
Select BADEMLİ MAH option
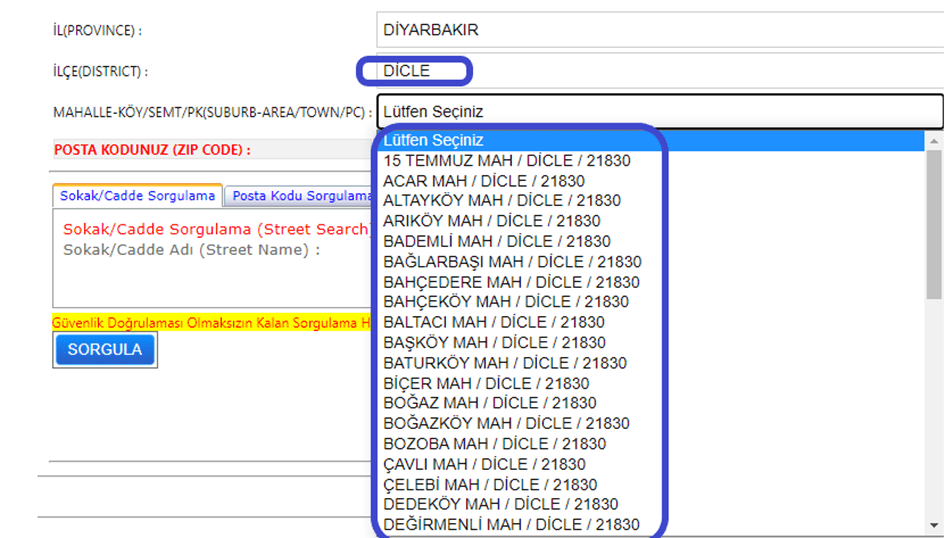[x=497, y=241]
